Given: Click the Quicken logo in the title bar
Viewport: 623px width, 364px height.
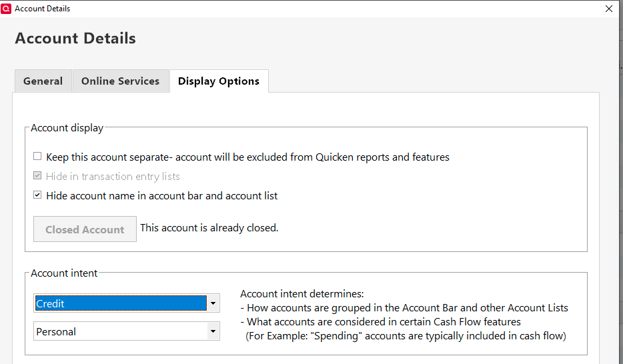Looking at the screenshot, I should pyautogui.click(x=7, y=9).
